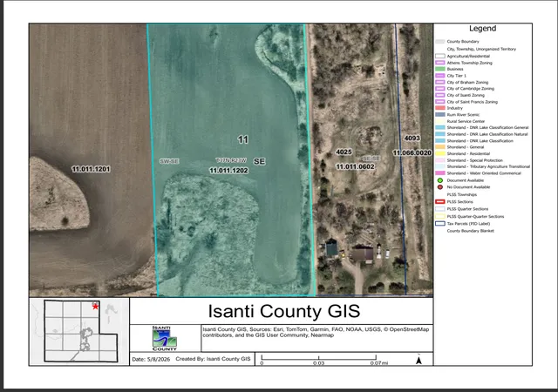
Task: Click the City of Cambridge Zoning symbol
Action: pyautogui.click(x=440, y=89)
